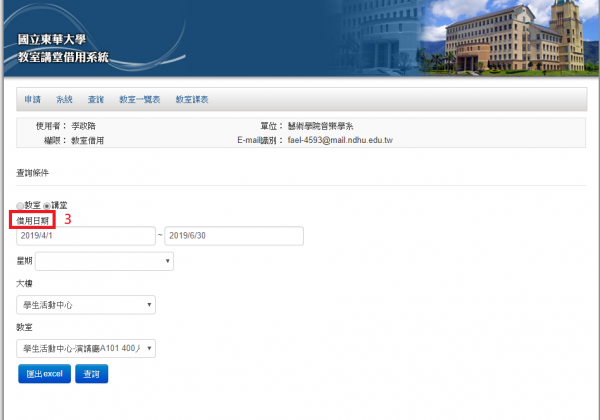This screenshot has width=600, height=420.
Task: Click the end date field 2019/6/30
Action: click(x=234, y=236)
